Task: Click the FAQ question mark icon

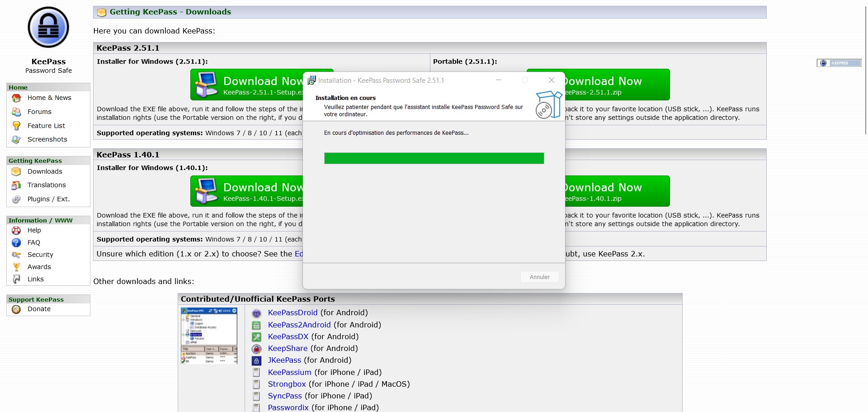Action: click(17, 243)
